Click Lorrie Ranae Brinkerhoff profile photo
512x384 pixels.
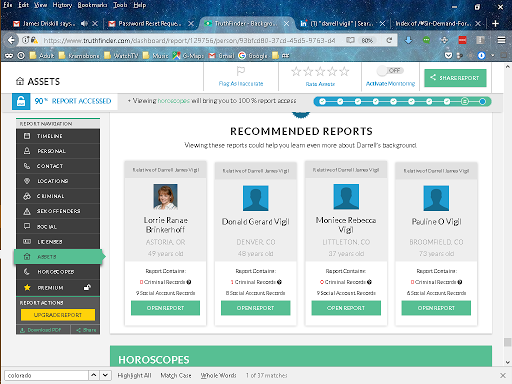pos(165,197)
